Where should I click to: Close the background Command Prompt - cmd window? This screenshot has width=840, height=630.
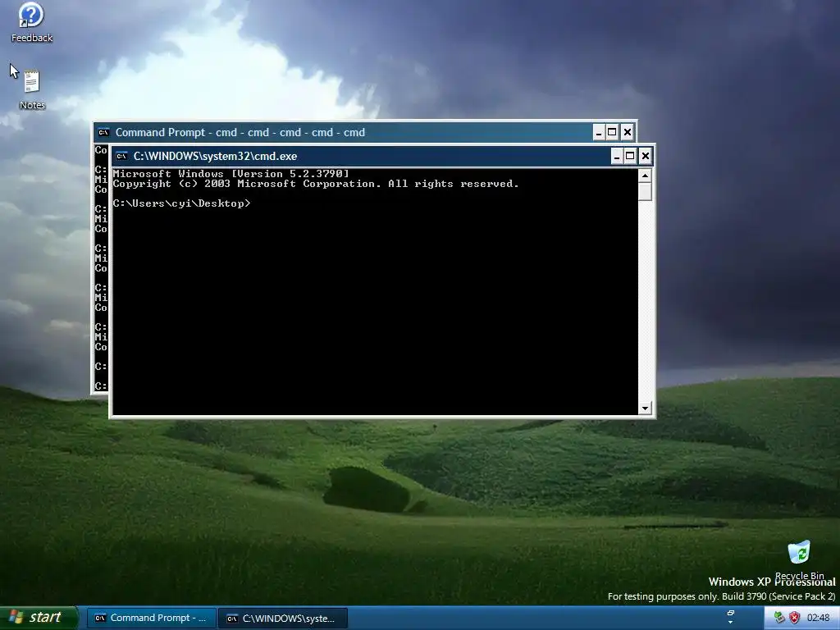(x=628, y=132)
